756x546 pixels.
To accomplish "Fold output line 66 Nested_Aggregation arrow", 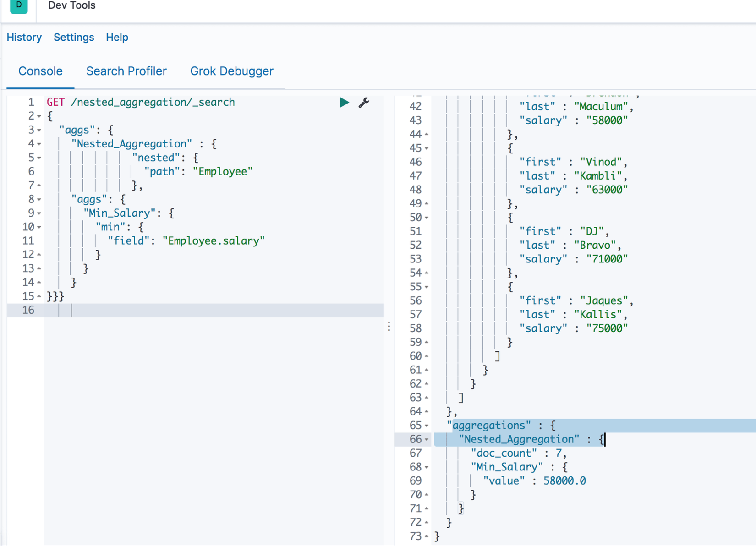I will click(x=427, y=439).
